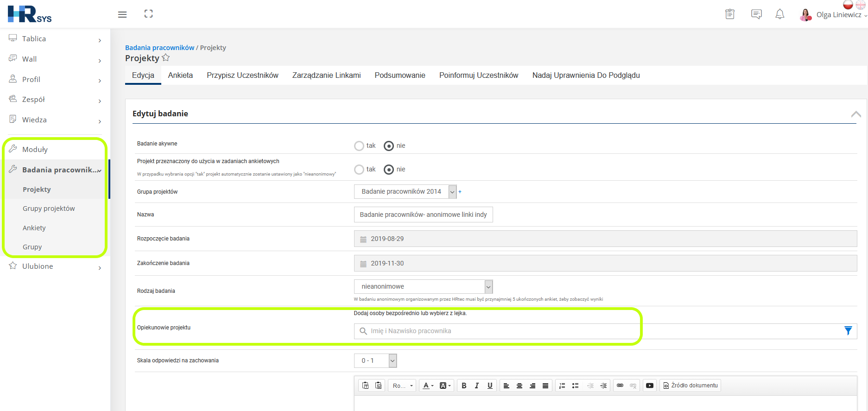The height and width of the screenshot is (411, 868).
Task: Collapse Edytuj badanie panel
Action: (x=856, y=114)
